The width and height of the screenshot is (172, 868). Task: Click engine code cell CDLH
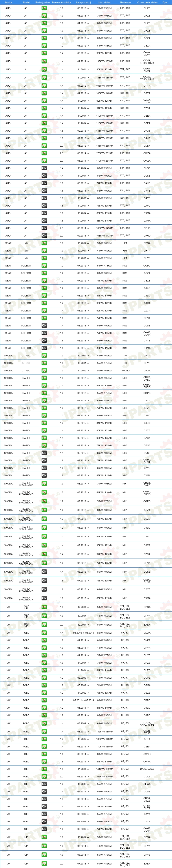tap(147, 146)
